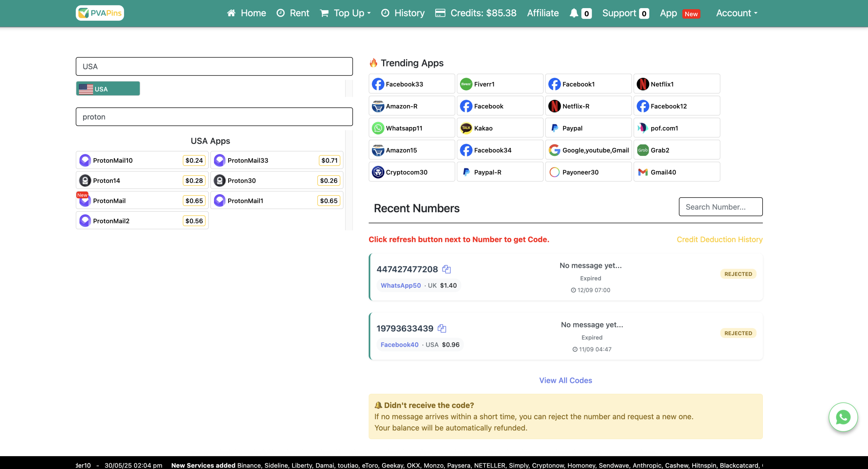Open Facebook40 service link
This screenshot has width=868, height=469.
(399, 345)
